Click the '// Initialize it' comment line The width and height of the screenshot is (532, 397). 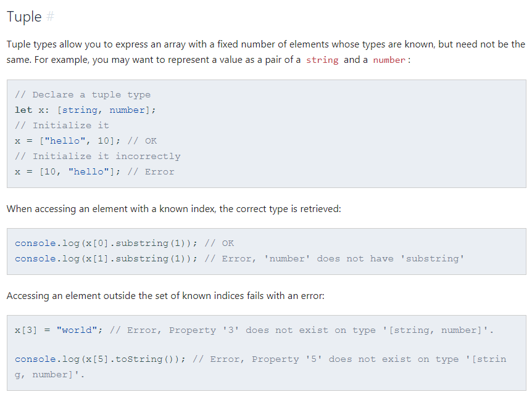point(62,126)
